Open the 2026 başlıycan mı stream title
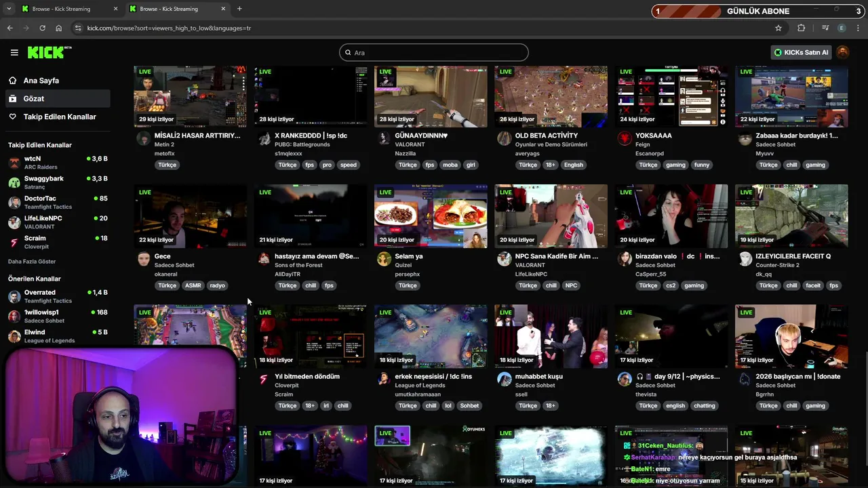The image size is (868, 488). pyautogui.click(x=798, y=376)
